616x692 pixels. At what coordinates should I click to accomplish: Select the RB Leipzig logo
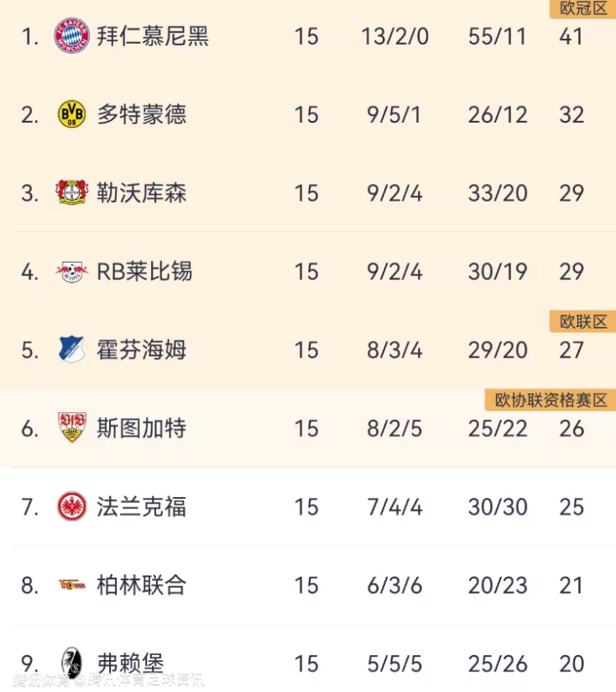coord(72,271)
